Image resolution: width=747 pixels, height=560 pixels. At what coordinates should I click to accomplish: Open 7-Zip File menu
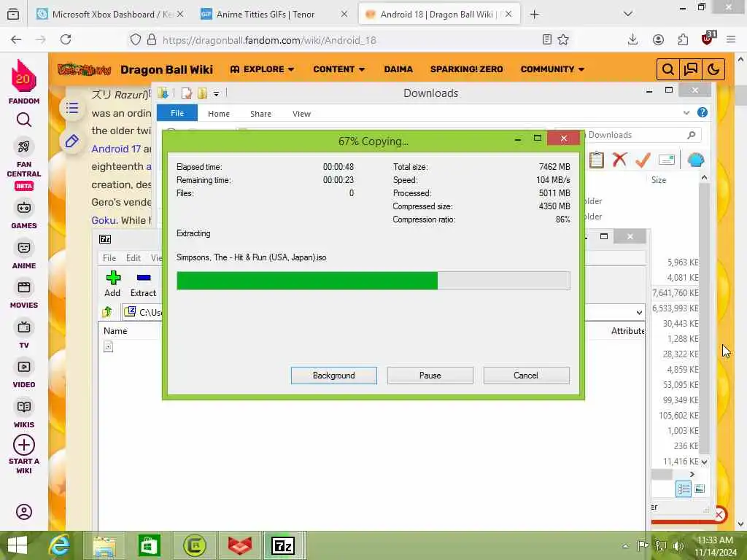[x=109, y=257]
